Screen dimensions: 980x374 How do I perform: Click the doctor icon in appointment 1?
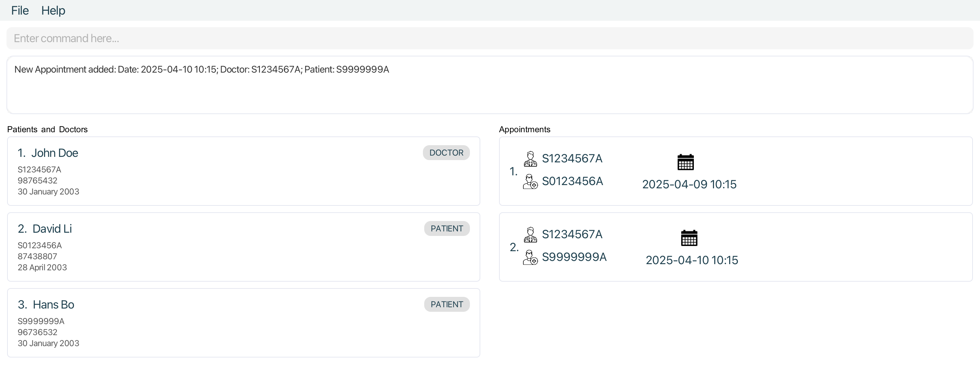(x=530, y=159)
